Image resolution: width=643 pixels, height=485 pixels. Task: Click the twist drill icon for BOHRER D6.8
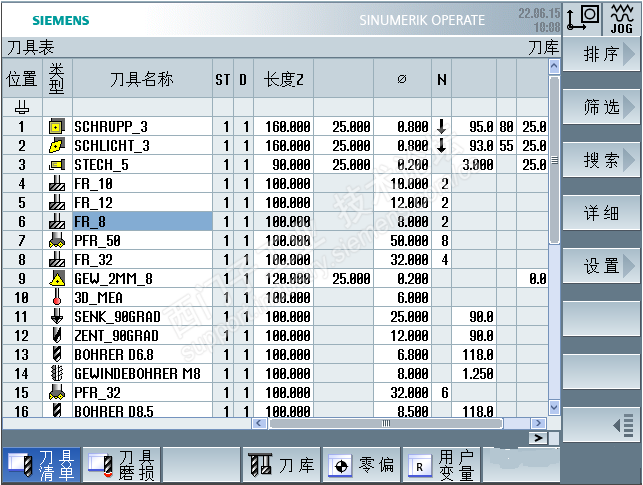point(57,354)
